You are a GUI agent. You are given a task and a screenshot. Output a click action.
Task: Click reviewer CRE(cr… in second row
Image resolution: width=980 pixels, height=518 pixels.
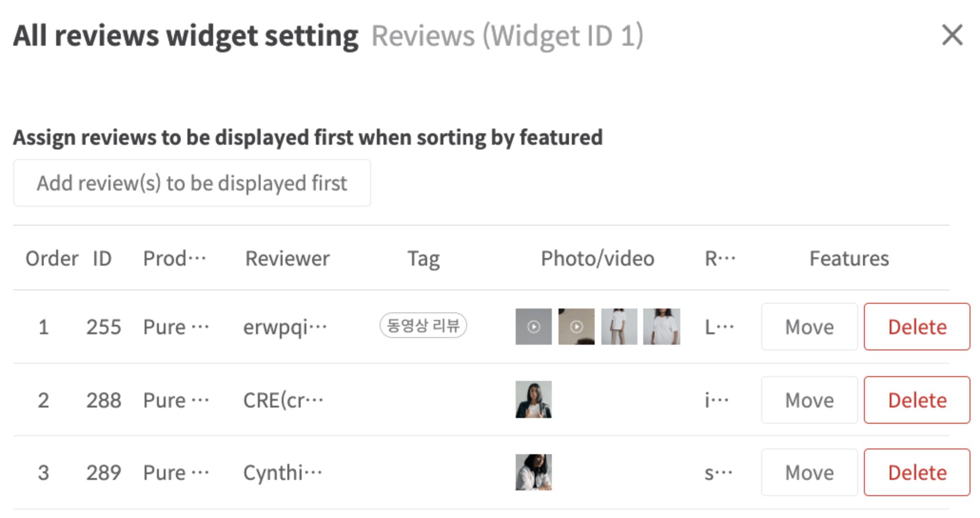(x=283, y=400)
